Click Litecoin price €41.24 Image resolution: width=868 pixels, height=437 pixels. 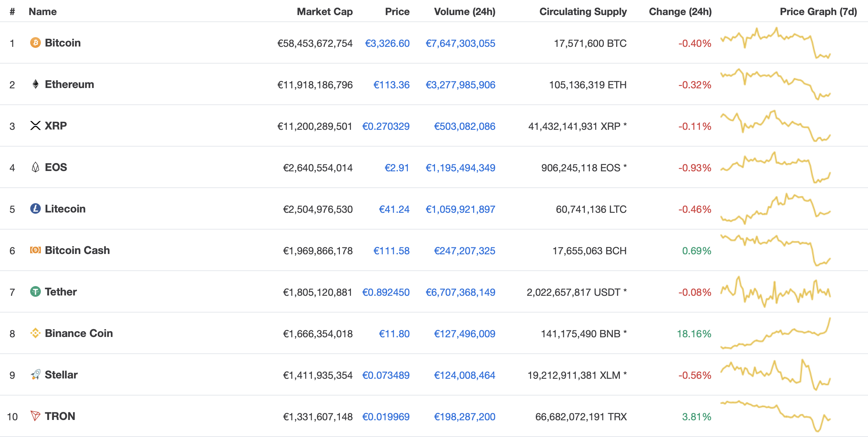point(394,209)
